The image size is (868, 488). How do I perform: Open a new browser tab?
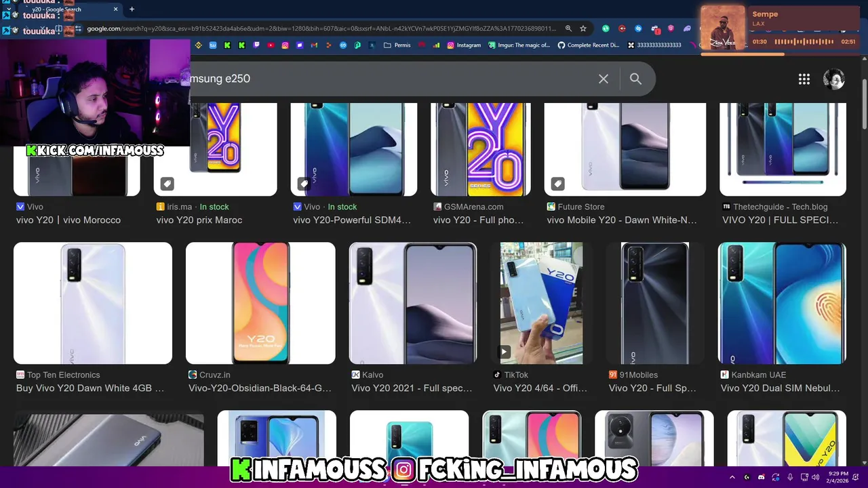click(x=132, y=9)
